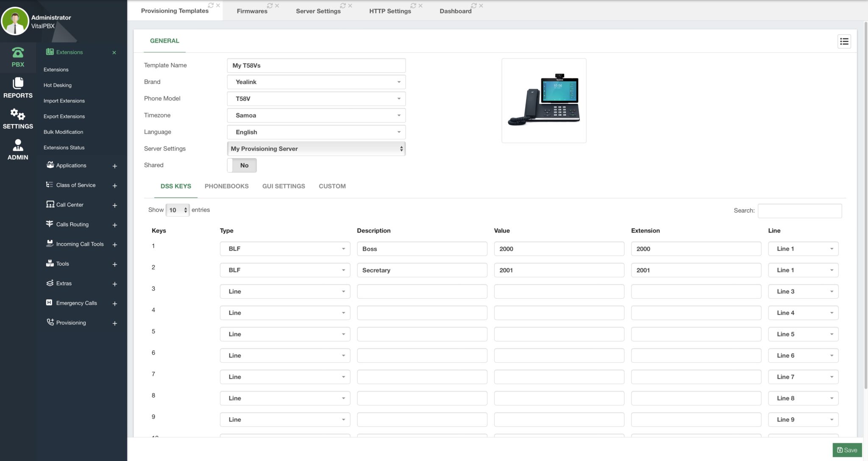Open the PBX section icon
Image resolution: width=868 pixels, height=461 pixels.
[x=18, y=53]
